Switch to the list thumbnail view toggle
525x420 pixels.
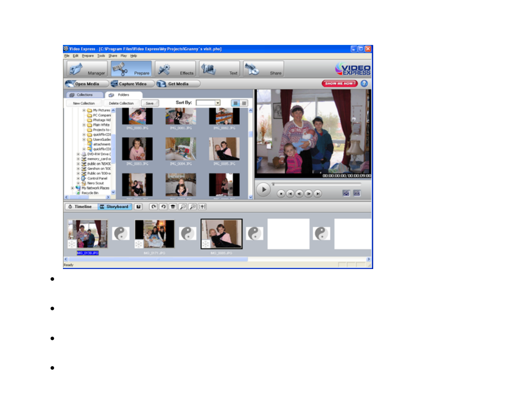coord(235,103)
